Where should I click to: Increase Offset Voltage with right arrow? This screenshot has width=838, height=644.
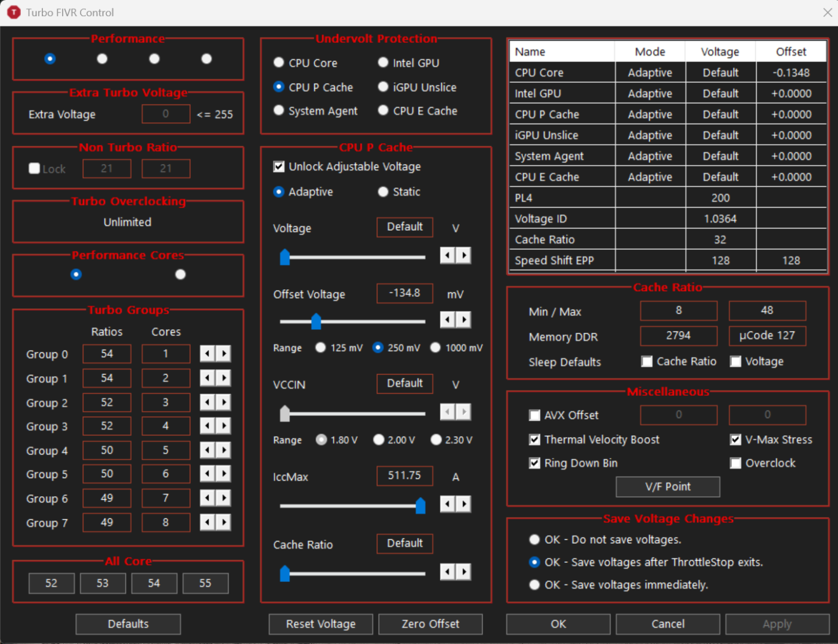point(463,320)
